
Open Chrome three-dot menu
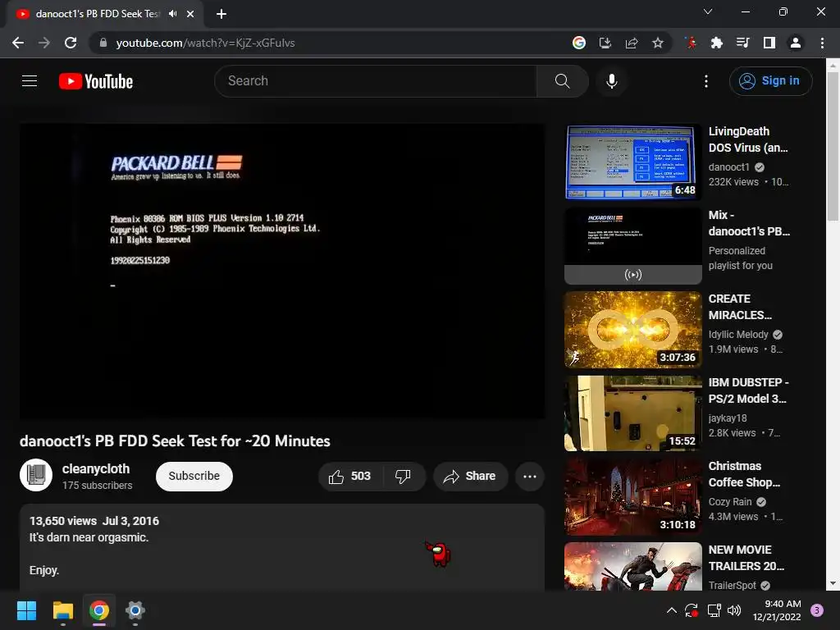(822, 43)
